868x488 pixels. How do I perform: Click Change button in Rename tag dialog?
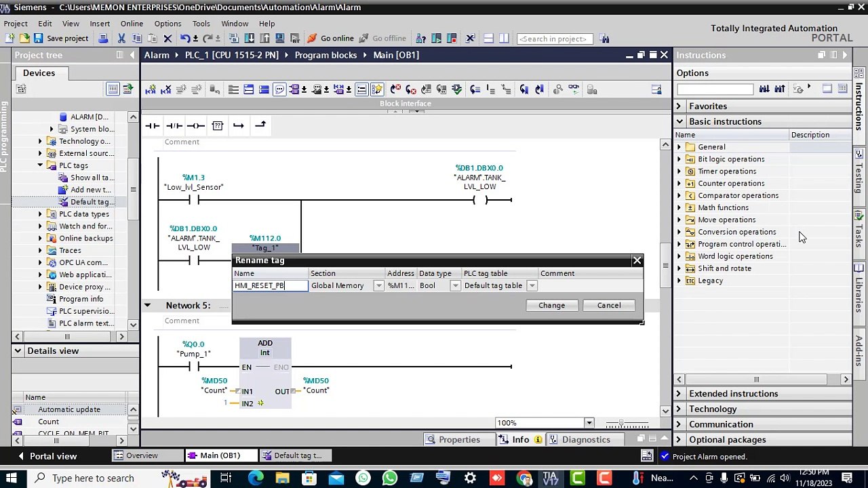(x=551, y=305)
